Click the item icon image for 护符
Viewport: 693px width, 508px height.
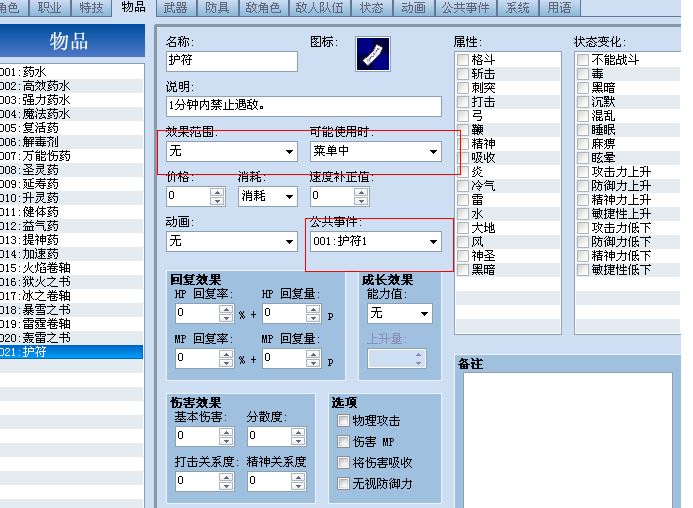[x=373, y=54]
